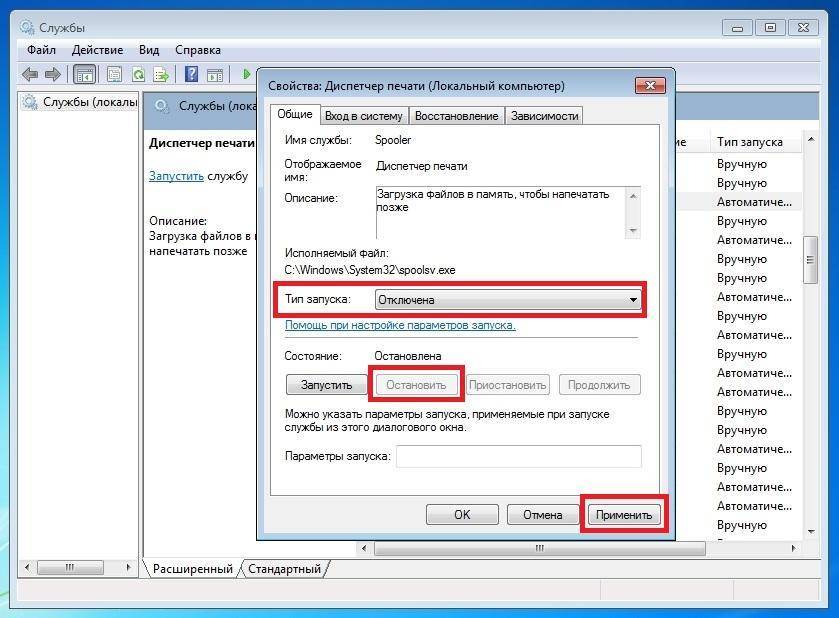
Task: Click services list scroll up arrow
Action: click(811, 140)
